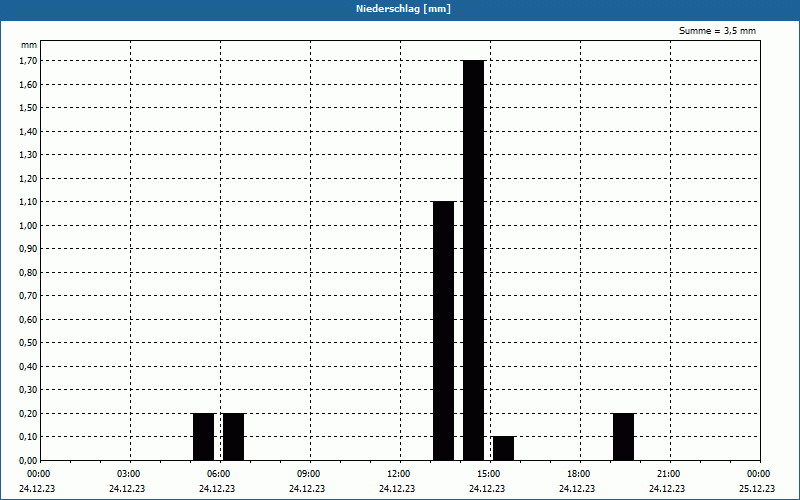800x500 pixels.
Task: Select the 0,20 y-axis value
Action: 28,413
